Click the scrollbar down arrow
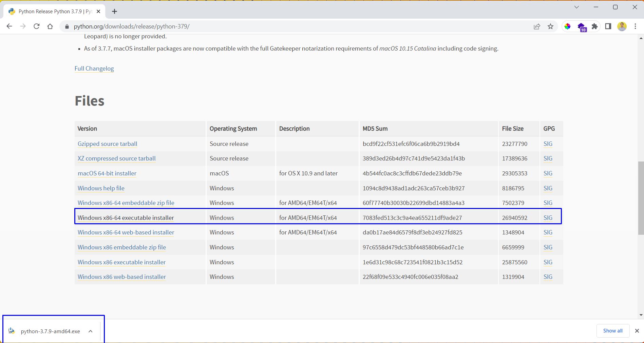This screenshot has height=343, width=644. tap(641, 315)
